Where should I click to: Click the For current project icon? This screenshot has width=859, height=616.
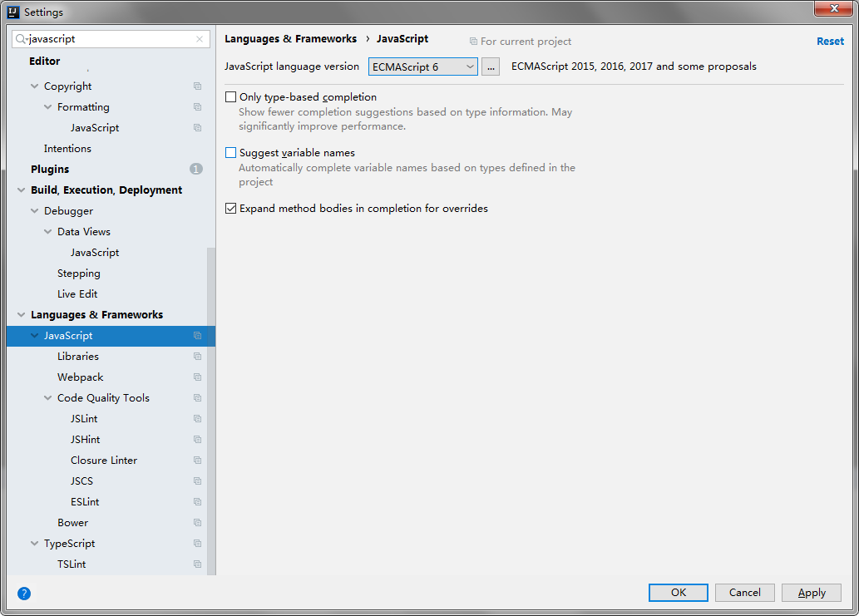point(473,41)
